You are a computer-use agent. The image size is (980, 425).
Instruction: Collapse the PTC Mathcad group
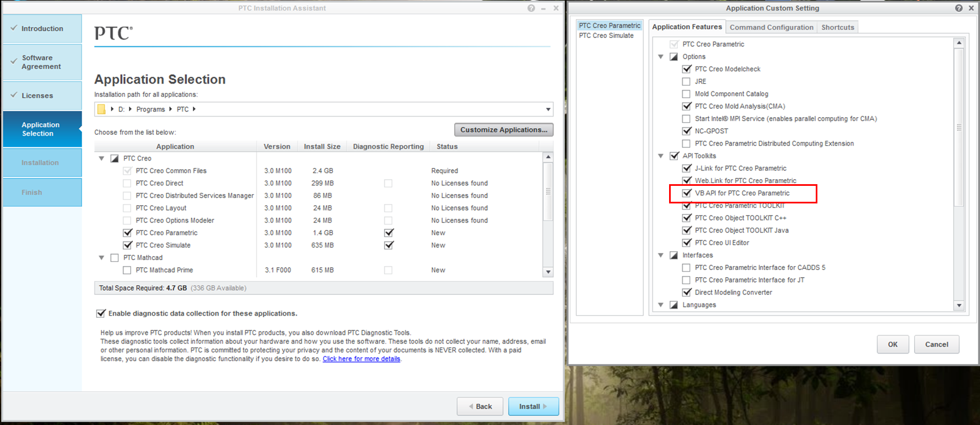(102, 257)
